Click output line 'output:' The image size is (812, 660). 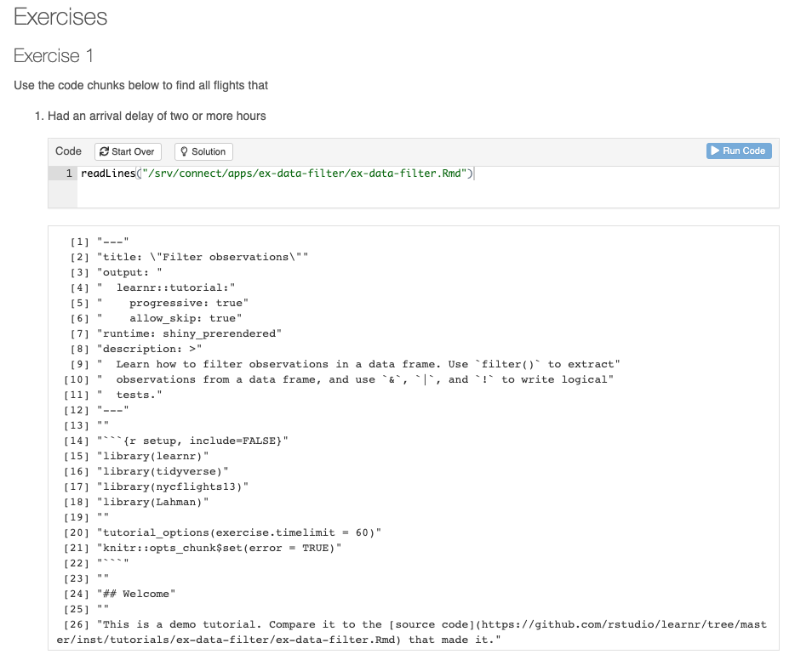pyautogui.click(x=129, y=272)
